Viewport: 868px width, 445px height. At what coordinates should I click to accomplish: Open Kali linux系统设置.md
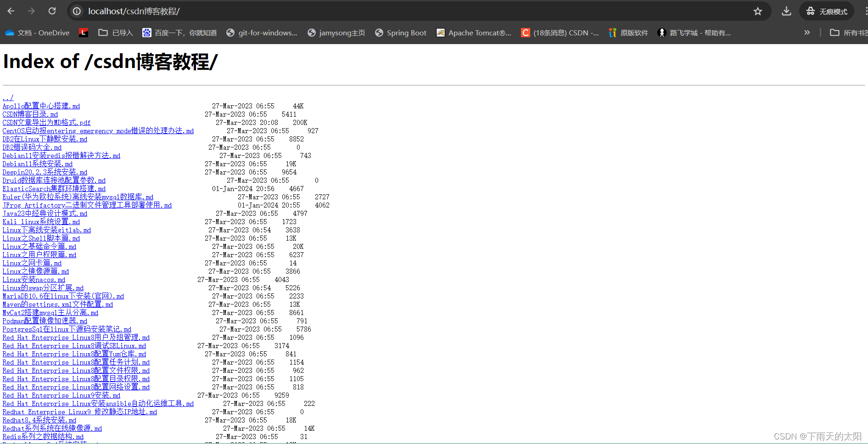click(41, 222)
